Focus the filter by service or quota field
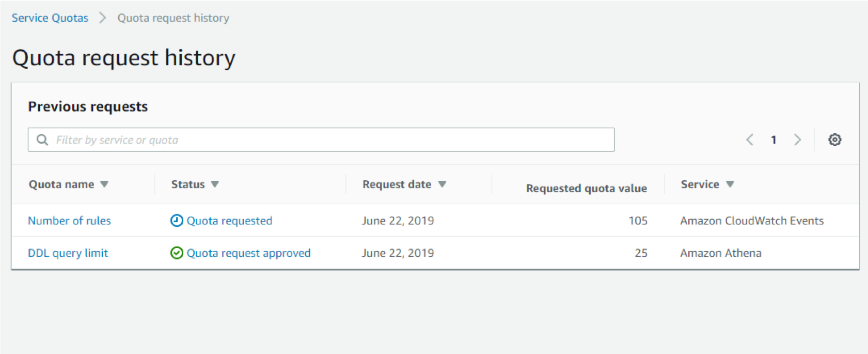Screen dimensions: 868x354 (x=330, y=140)
